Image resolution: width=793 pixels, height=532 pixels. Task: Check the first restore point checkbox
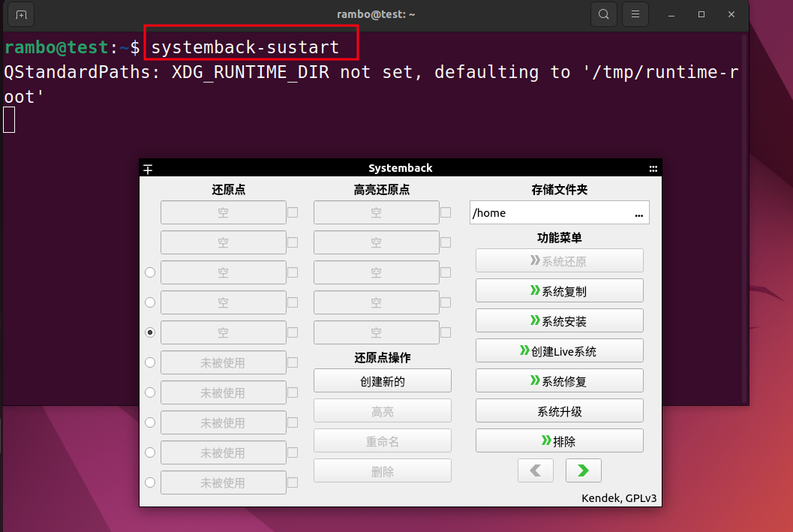click(x=293, y=212)
